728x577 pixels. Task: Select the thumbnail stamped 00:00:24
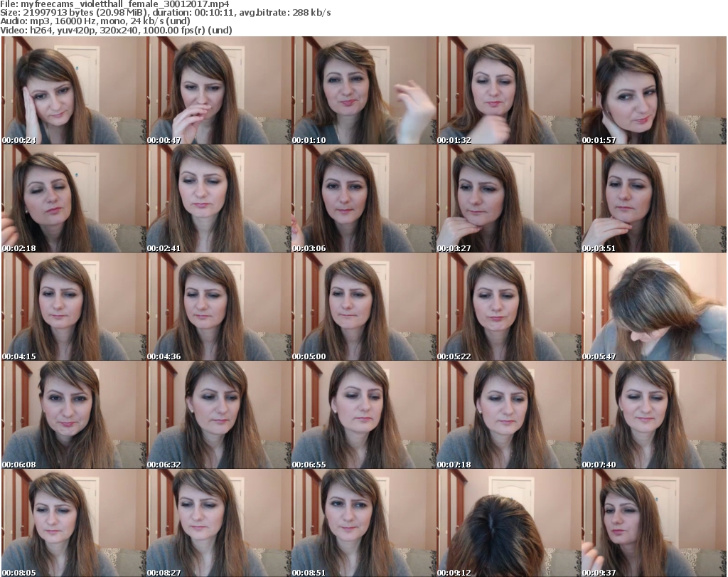click(x=74, y=90)
